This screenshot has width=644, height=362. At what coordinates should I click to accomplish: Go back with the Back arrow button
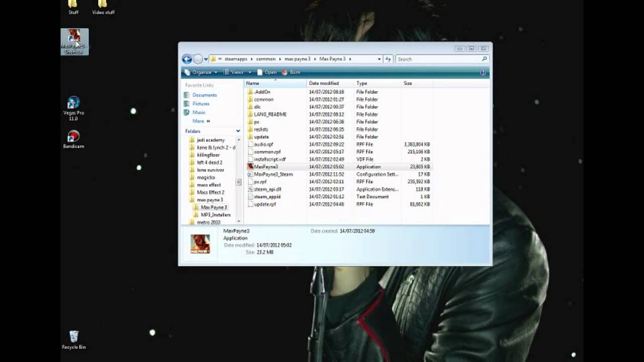click(187, 59)
